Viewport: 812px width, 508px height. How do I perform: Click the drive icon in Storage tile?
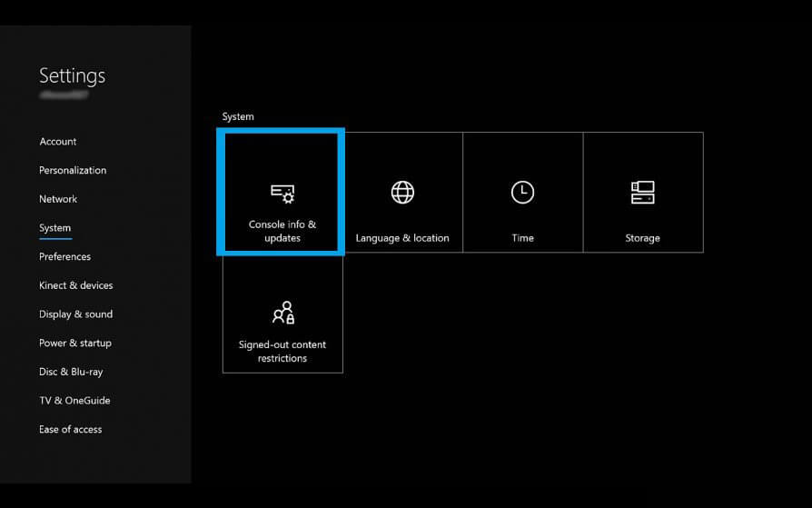(643, 193)
